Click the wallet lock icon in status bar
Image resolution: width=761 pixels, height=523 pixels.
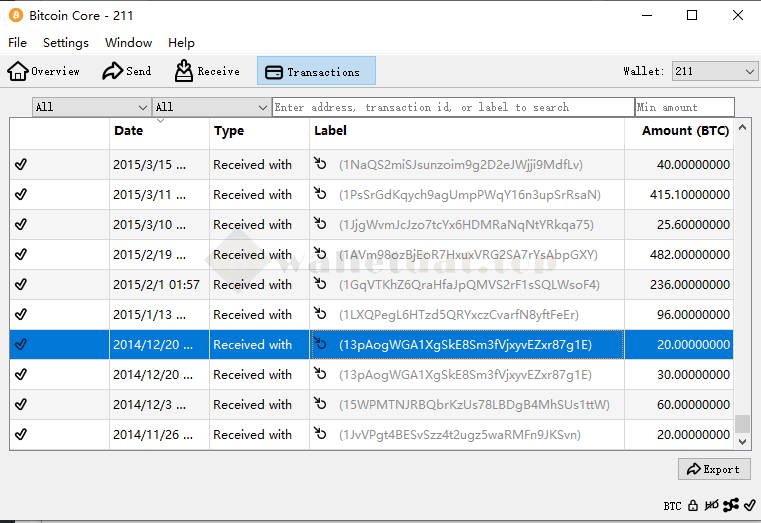[692, 506]
